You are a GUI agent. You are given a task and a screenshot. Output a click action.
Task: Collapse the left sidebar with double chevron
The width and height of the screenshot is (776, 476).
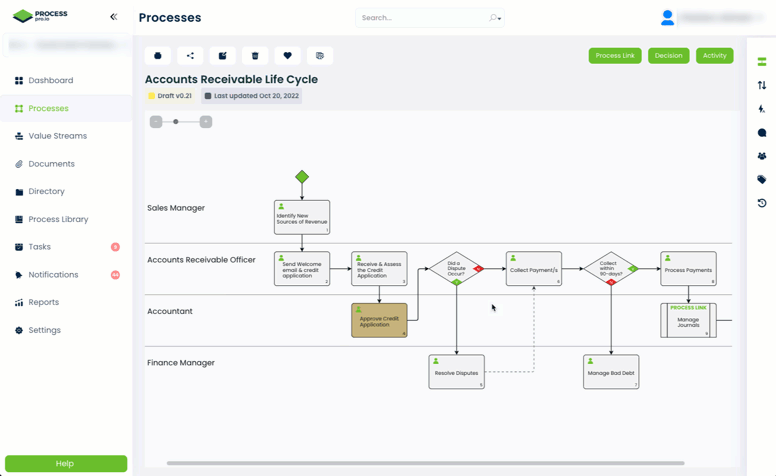click(x=113, y=17)
